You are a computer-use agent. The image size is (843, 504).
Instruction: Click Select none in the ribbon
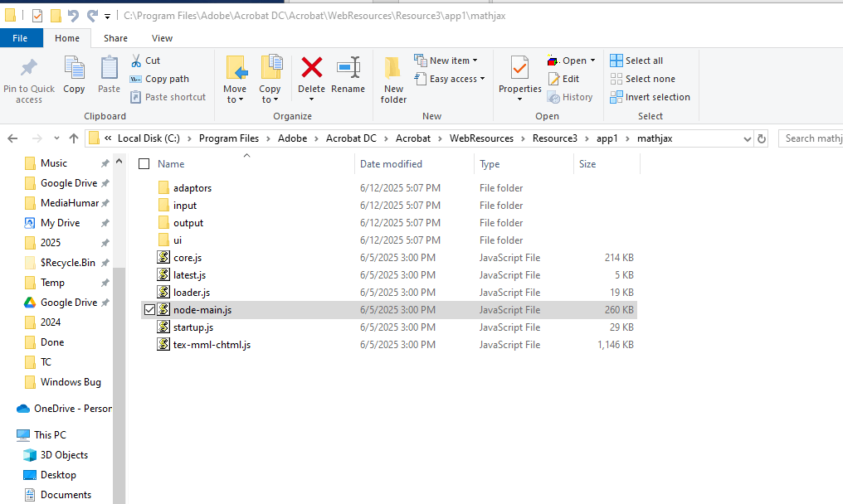(x=642, y=79)
